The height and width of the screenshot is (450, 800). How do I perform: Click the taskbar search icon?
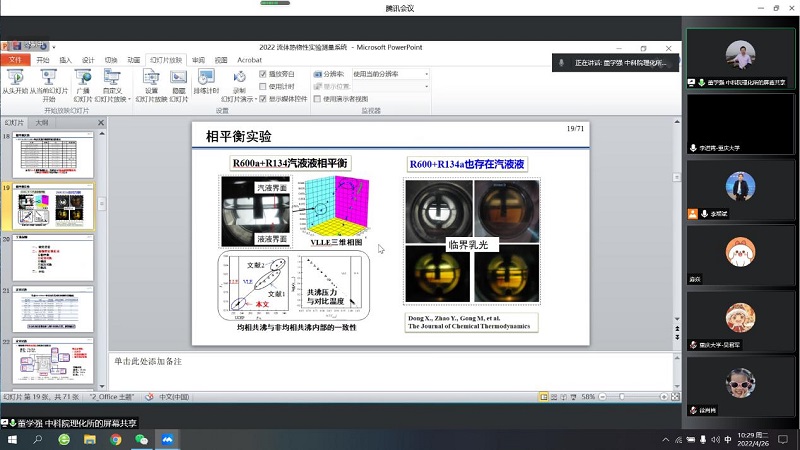[38, 439]
